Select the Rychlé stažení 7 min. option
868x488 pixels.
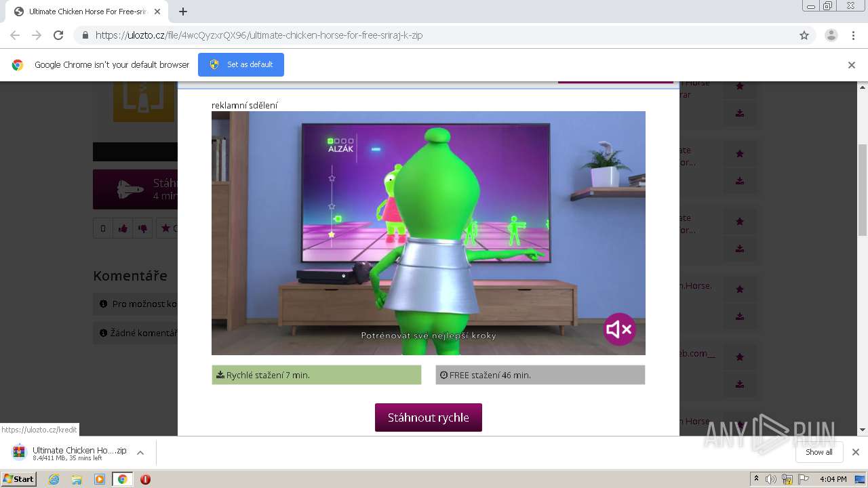[x=317, y=375]
